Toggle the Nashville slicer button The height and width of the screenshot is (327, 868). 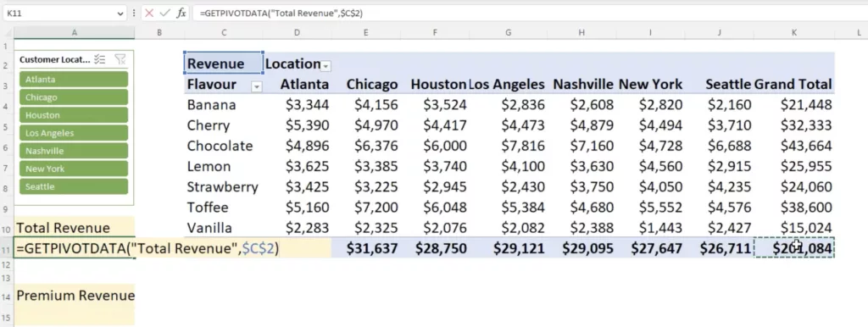[74, 151]
